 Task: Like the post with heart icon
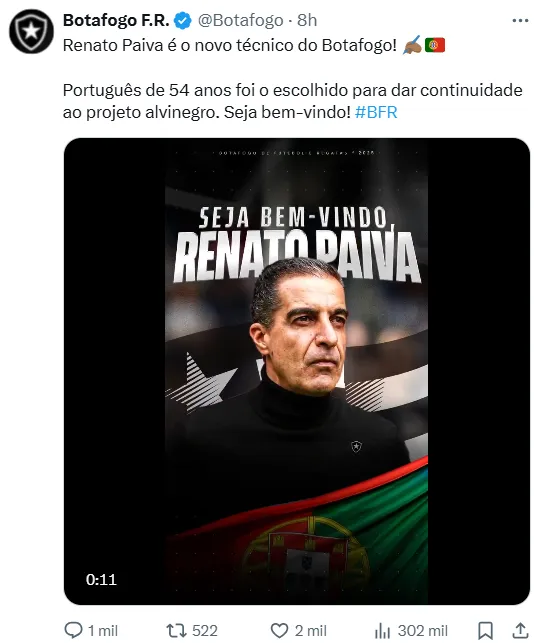pos(279,630)
